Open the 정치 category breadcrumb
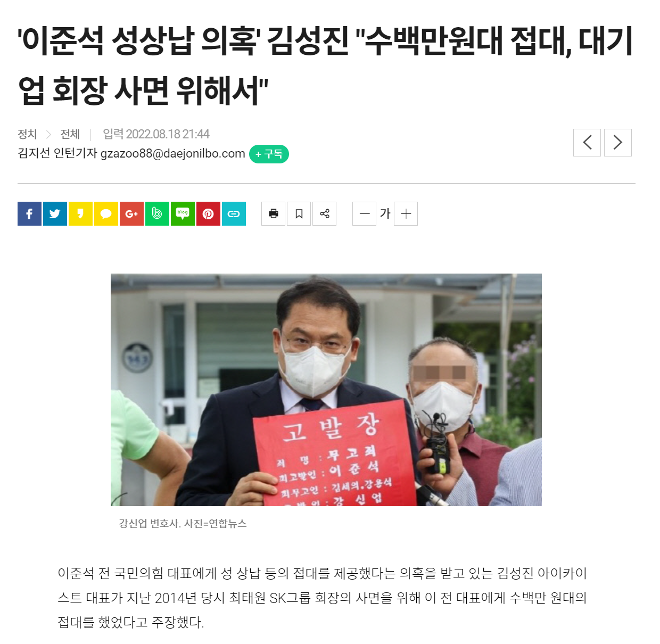 [x=27, y=134]
